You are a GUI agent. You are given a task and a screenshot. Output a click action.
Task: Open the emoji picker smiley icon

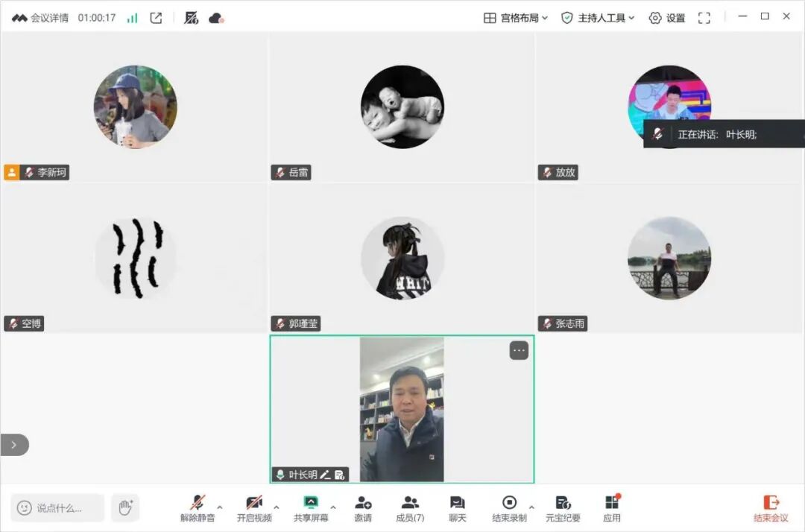[x=24, y=508]
